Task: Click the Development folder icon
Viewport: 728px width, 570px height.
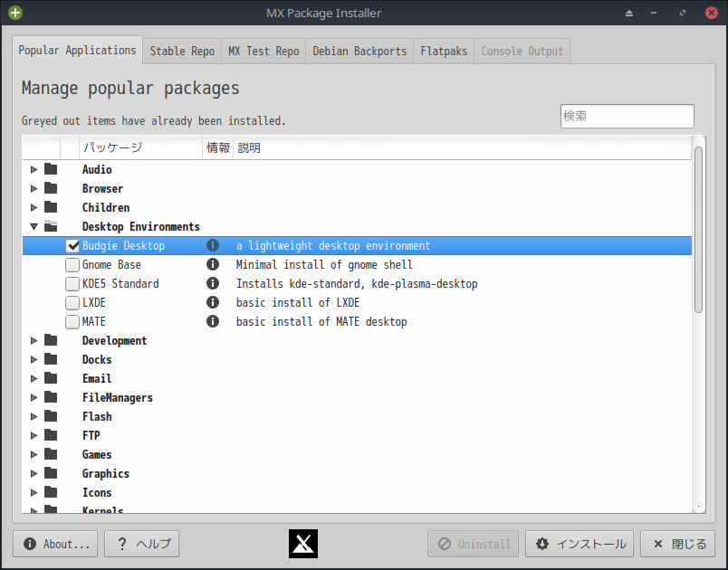Action: tap(51, 340)
